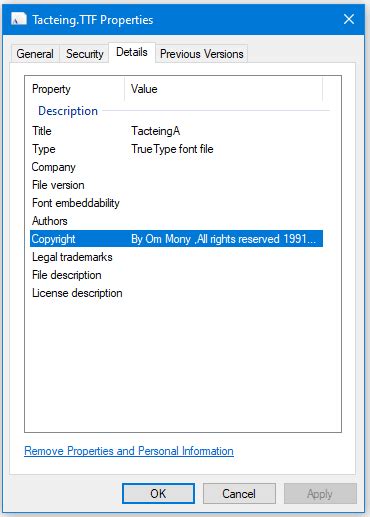This screenshot has height=517, width=370.
Task: Click the highlighted Copyright property row
Action: (177, 239)
